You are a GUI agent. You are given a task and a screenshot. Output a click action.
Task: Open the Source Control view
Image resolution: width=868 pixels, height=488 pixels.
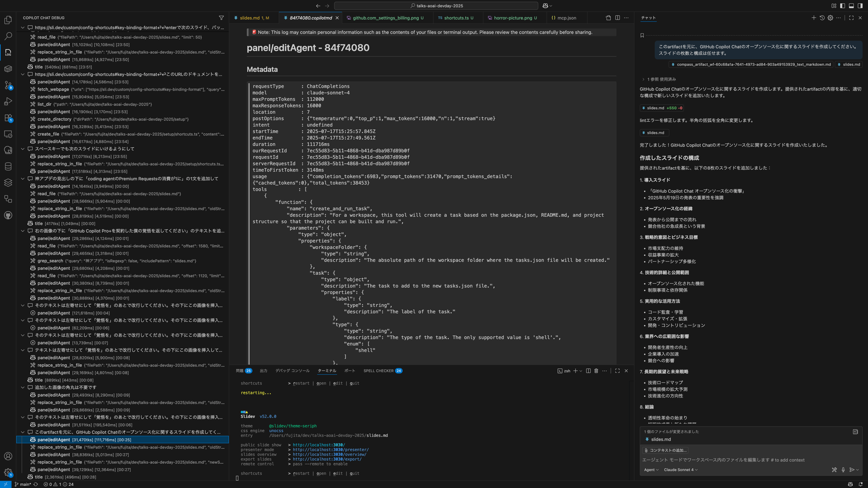(8, 85)
